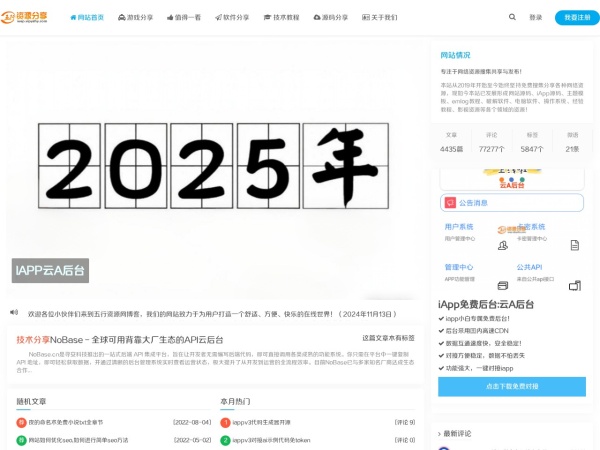Screen dimensions: 600x450
Task: Click the 微语 21条 statistic
Action: 572,142
